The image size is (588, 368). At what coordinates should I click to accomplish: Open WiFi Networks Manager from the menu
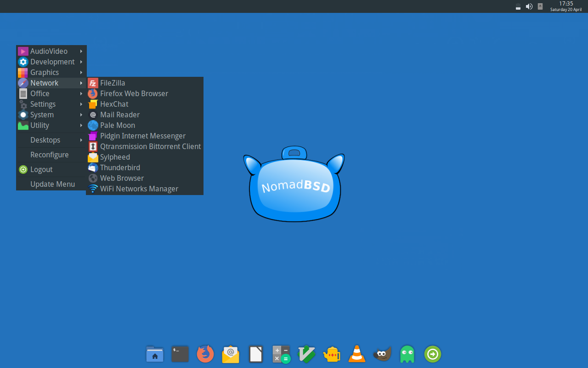coord(139,189)
